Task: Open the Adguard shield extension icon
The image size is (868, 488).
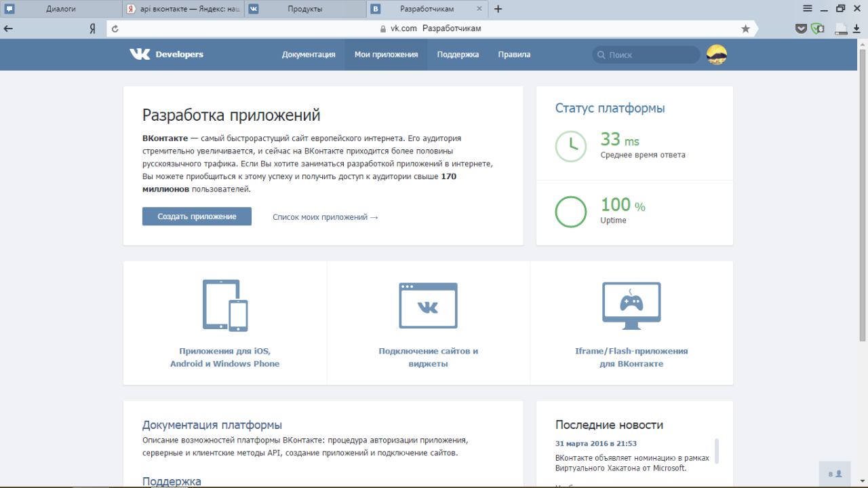Action: click(818, 29)
